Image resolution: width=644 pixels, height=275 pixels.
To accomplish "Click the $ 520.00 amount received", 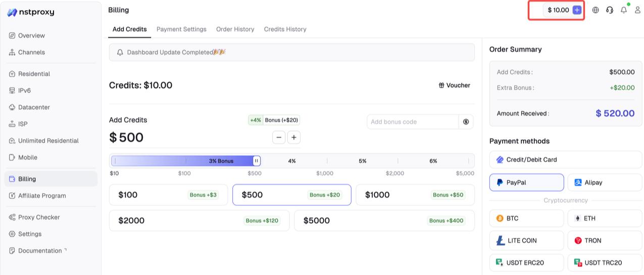I will tap(615, 114).
